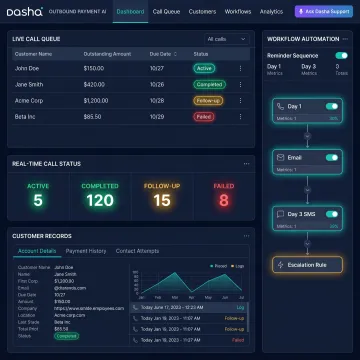The width and height of the screenshot is (360, 360).
Task: Click the Active status badge for John Doe
Action: point(204,68)
